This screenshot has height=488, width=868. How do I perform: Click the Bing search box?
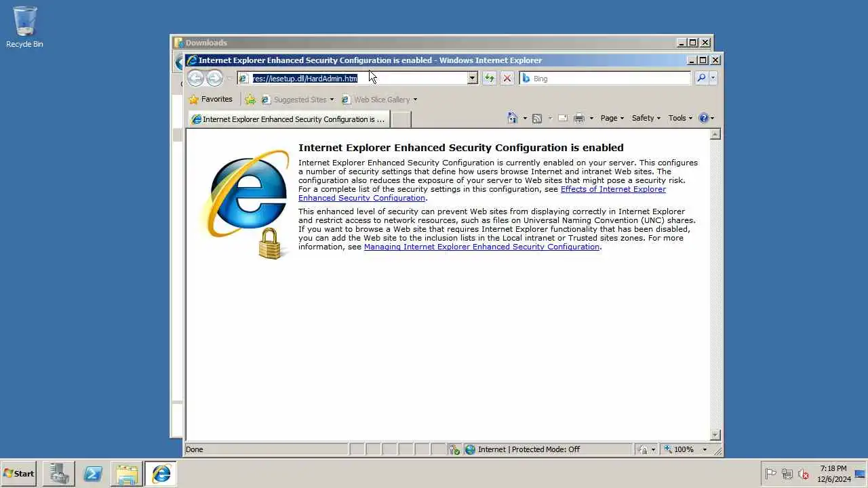606,78
